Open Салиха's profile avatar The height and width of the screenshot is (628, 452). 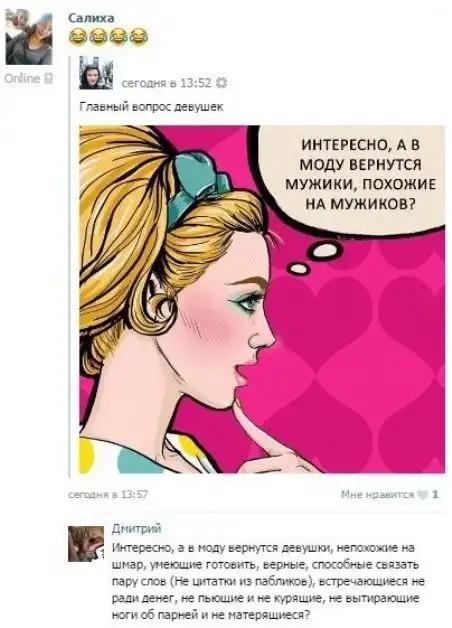[29, 37]
